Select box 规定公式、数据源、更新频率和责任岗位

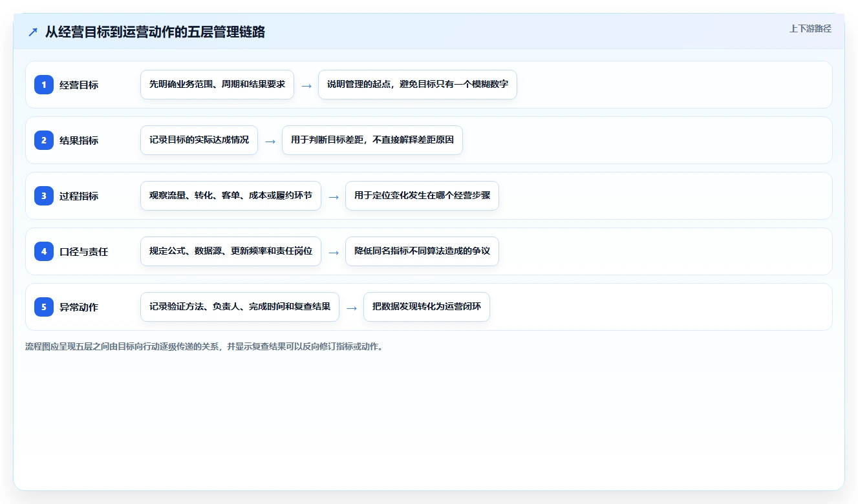coord(231,251)
